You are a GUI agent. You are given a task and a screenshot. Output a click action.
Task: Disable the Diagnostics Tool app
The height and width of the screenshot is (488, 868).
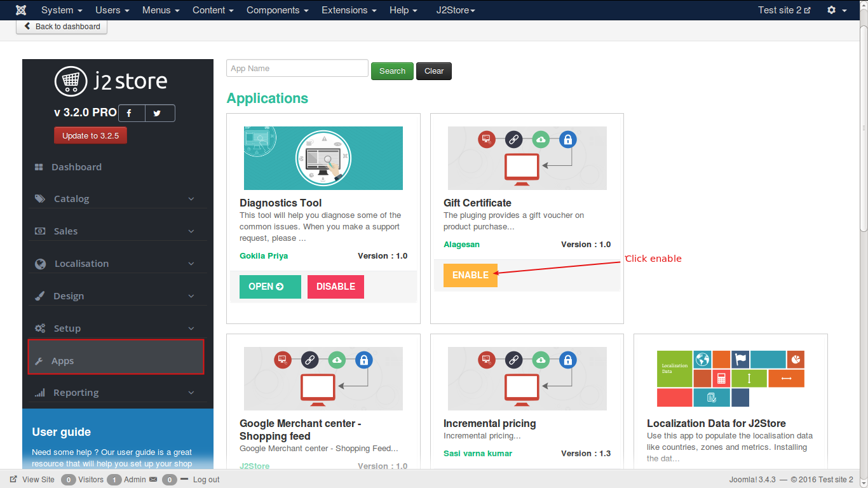336,287
